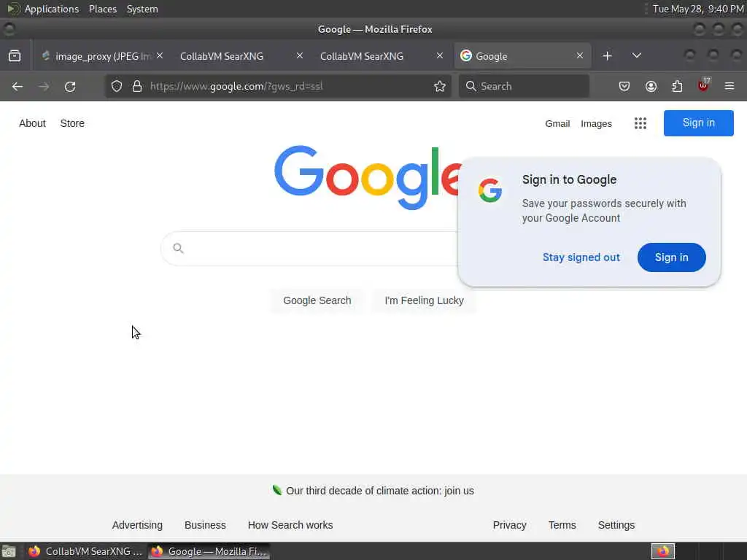The width and height of the screenshot is (747, 560).
Task: Close the image_proxy tab
Action: (160, 55)
